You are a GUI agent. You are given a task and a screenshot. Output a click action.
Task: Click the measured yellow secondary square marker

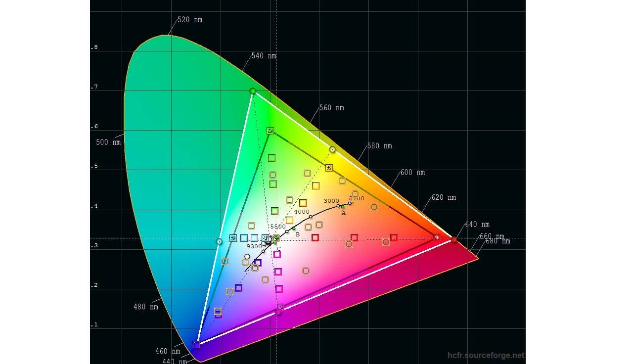coord(329,168)
